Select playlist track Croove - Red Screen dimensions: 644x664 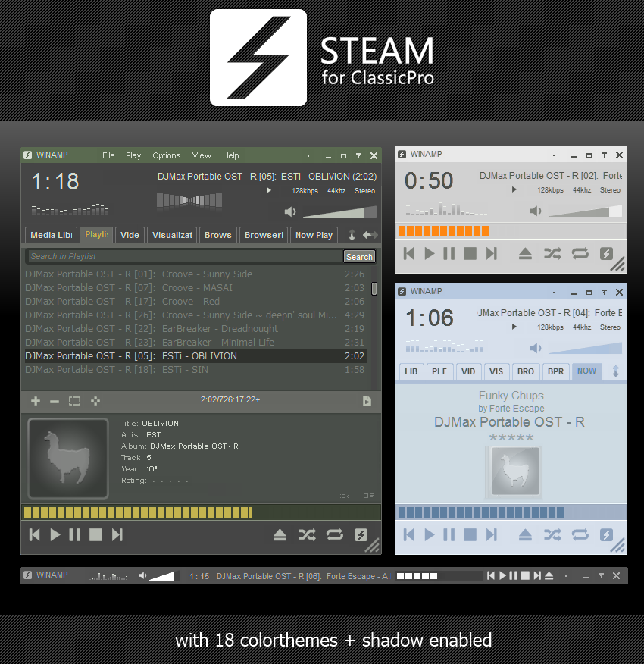click(x=195, y=301)
